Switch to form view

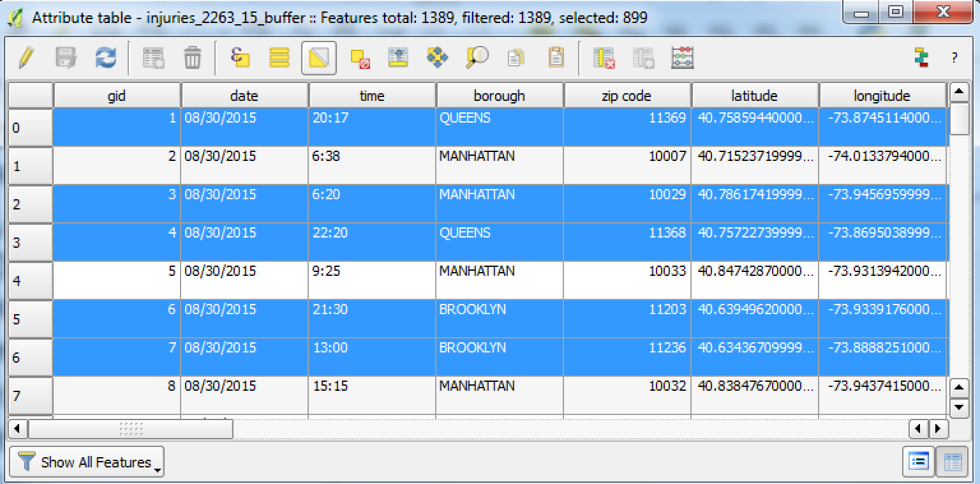pyautogui.click(x=918, y=462)
